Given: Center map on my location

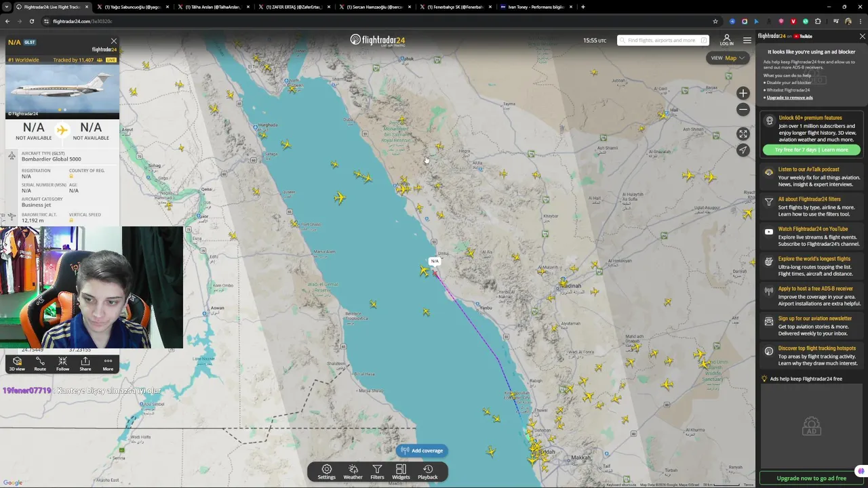Looking at the screenshot, I should pyautogui.click(x=743, y=150).
